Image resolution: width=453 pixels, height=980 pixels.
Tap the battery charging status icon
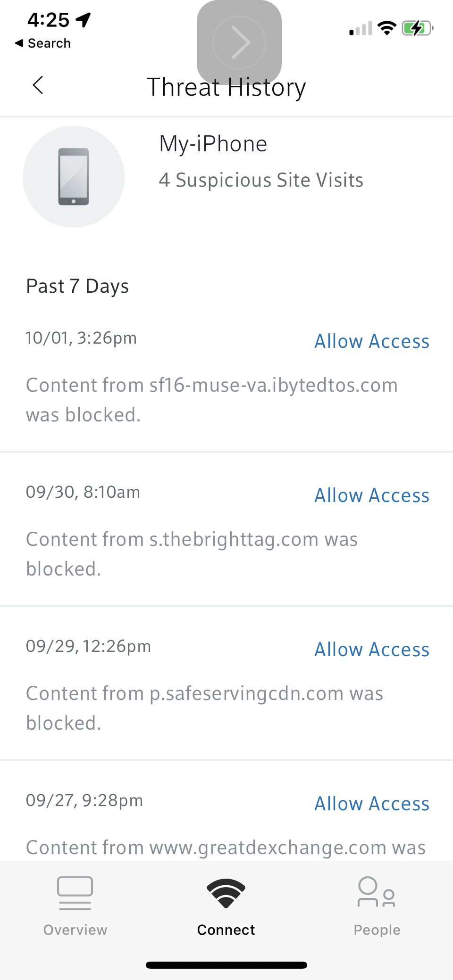(417, 28)
